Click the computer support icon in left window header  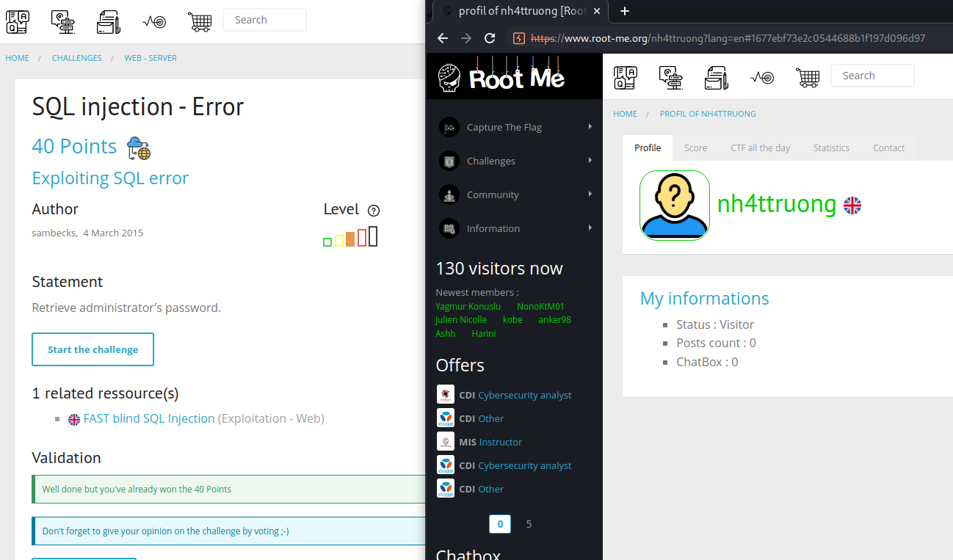point(63,22)
